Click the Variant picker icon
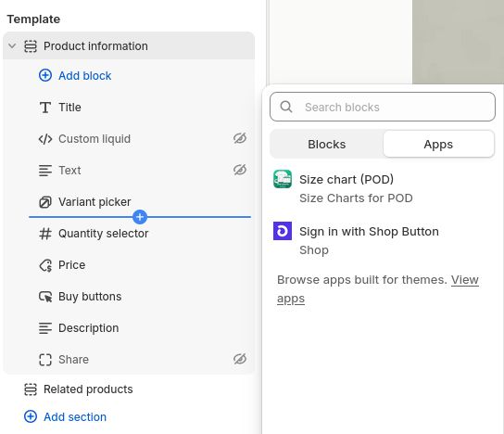This screenshot has height=434, width=504. click(x=45, y=202)
